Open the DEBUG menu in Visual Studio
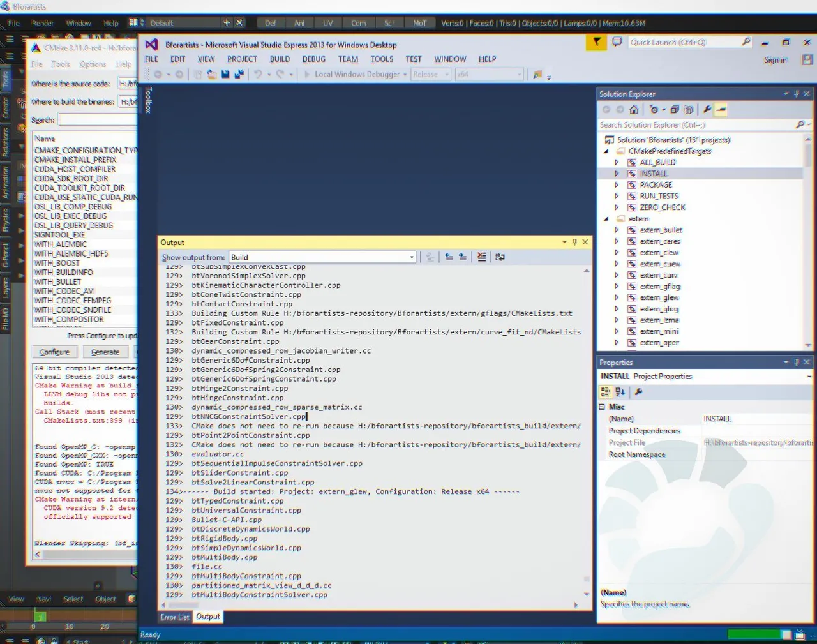 (314, 59)
